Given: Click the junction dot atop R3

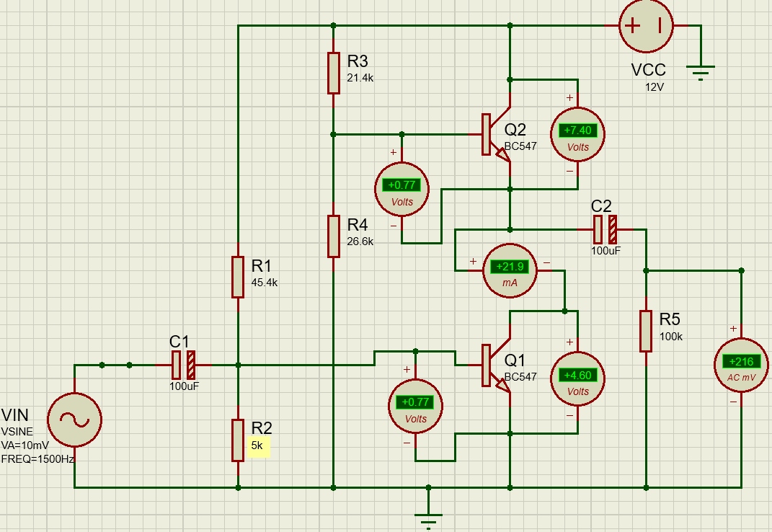Looking at the screenshot, I should [333, 25].
